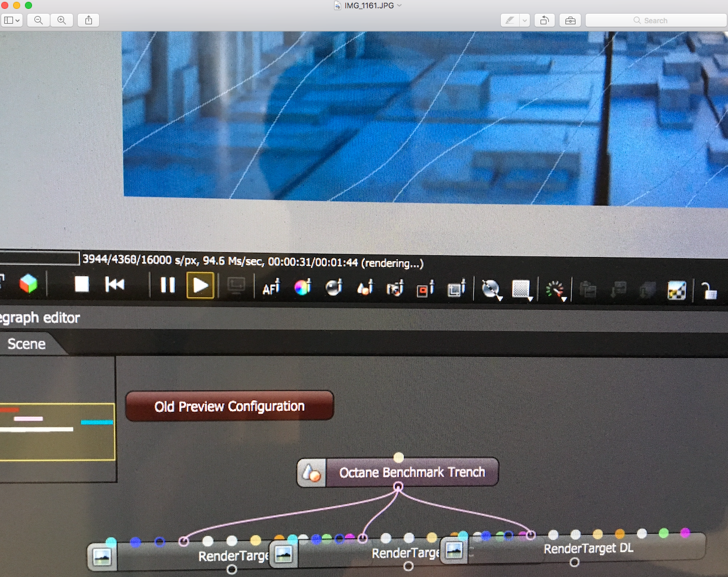Open the clay mode disc dropdown

pyautogui.click(x=492, y=290)
